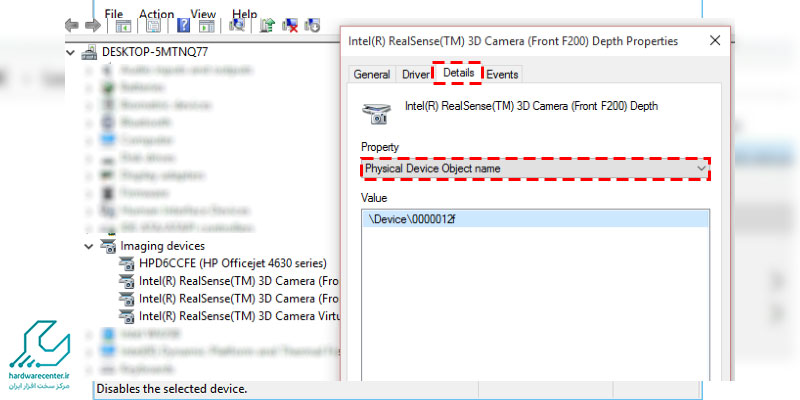Click status bar 'Disables the selected device.'
The height and width of the screenshot is (400, 800).
172,389
